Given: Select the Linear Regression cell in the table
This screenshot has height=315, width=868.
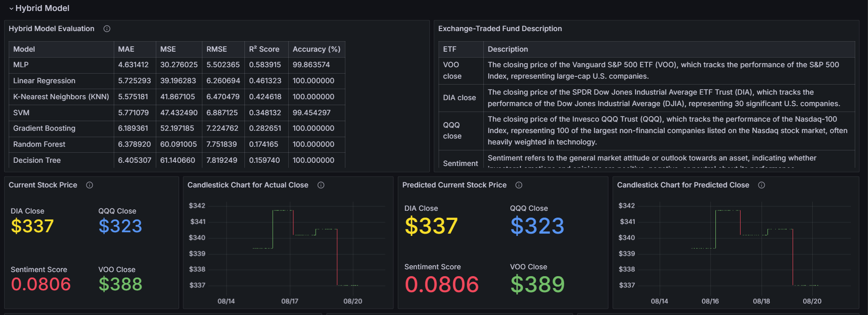Looking at the screenshot, I should tap(44, 81).
